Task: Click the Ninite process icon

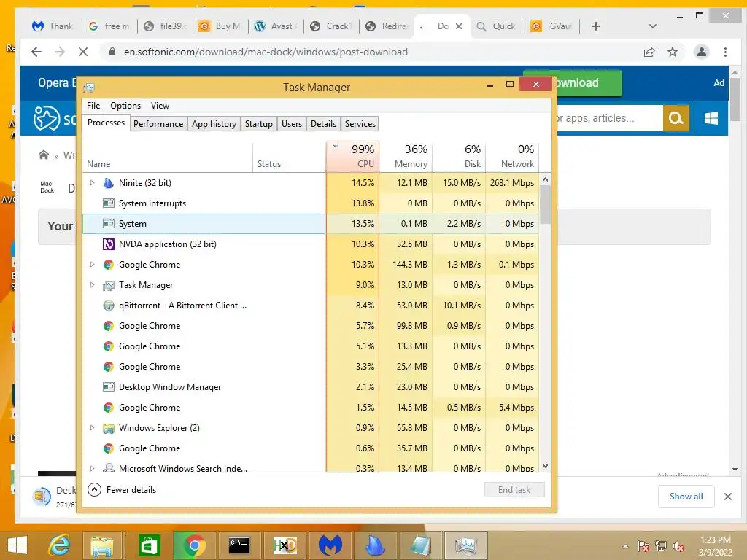Action: (109, 183)
